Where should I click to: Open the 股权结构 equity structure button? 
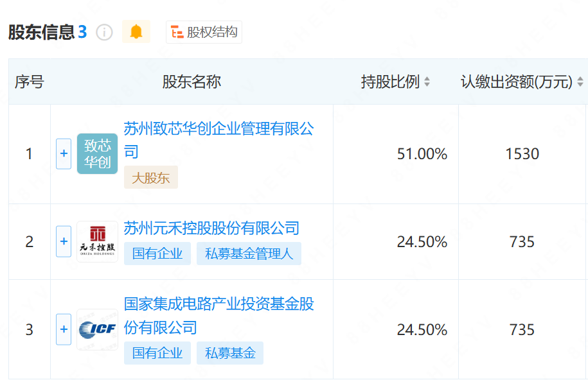tap(204, 32)
